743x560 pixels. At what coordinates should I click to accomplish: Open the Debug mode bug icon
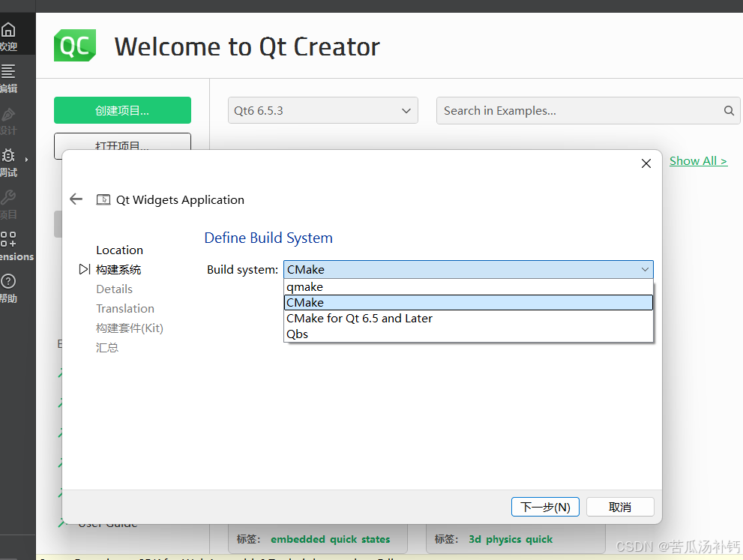pos(8,155)
